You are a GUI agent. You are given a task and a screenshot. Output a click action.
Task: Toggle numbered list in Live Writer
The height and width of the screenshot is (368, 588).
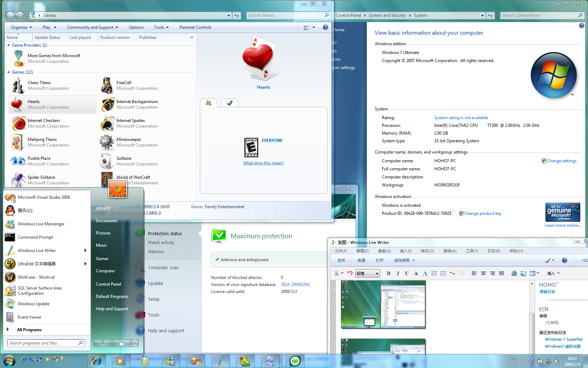tap(434, 273)
